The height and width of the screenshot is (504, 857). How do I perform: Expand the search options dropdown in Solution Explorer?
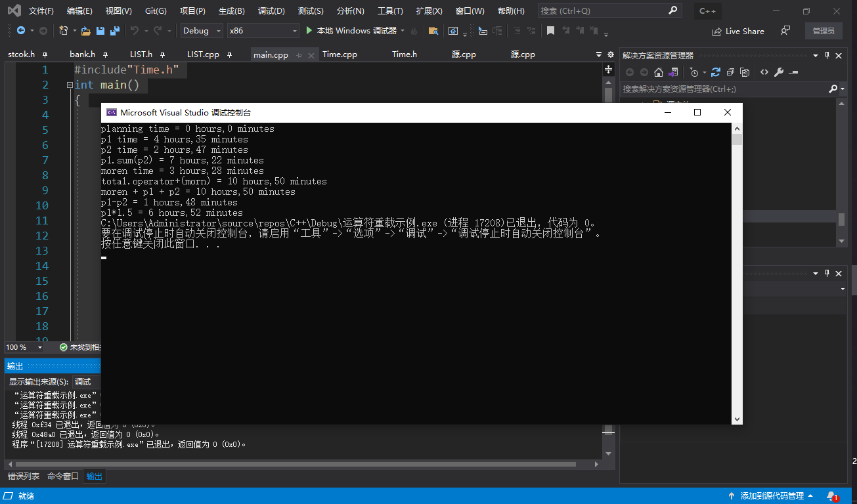[843, 89]
